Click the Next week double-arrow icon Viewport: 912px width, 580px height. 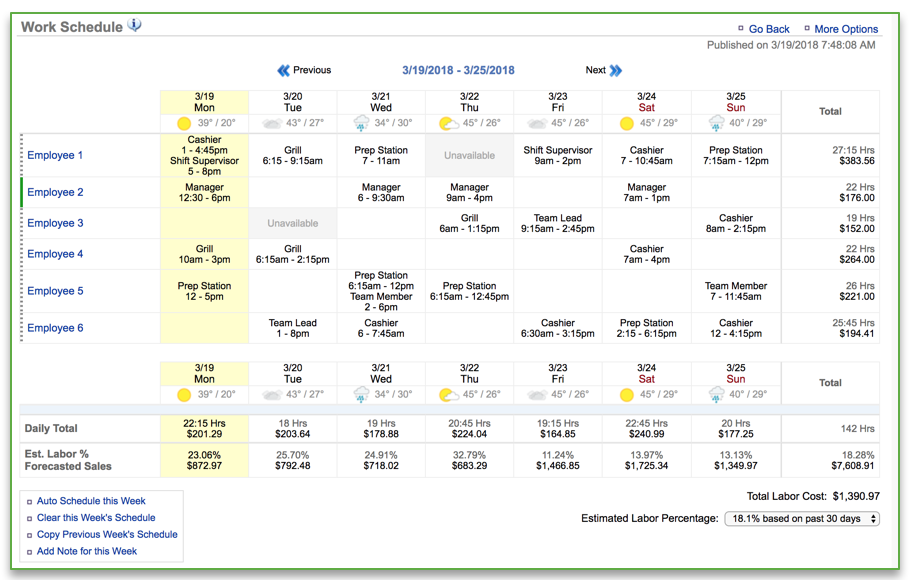[x=615, y=70]
